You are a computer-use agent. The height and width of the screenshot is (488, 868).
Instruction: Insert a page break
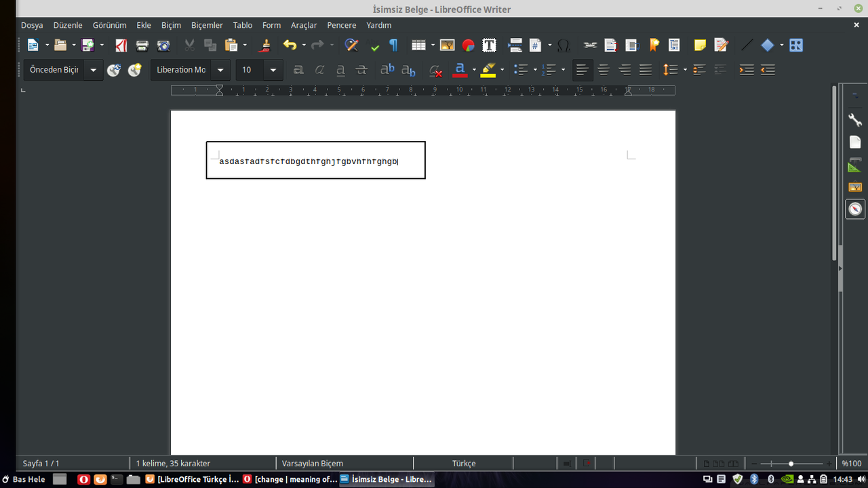(515, 45)
